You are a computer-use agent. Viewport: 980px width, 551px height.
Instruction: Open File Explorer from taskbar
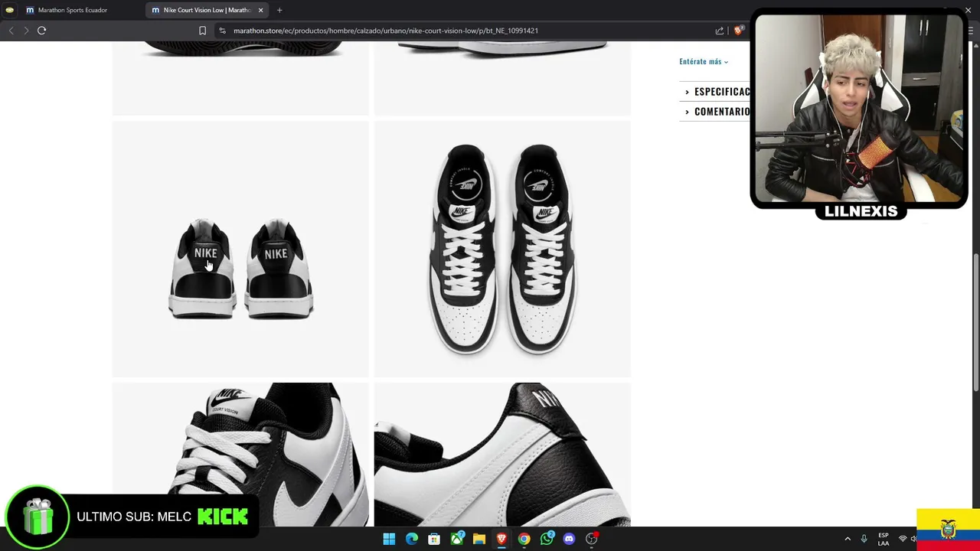pos(479,539)
